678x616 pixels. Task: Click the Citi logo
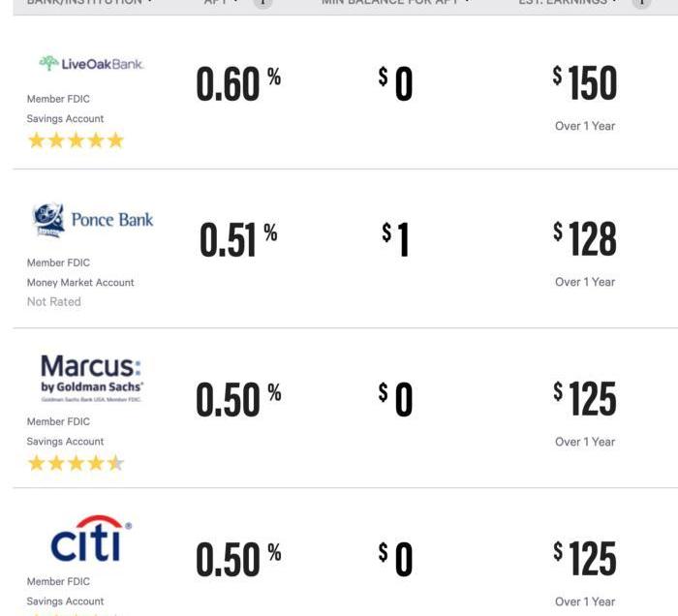(x=91, y=539)
